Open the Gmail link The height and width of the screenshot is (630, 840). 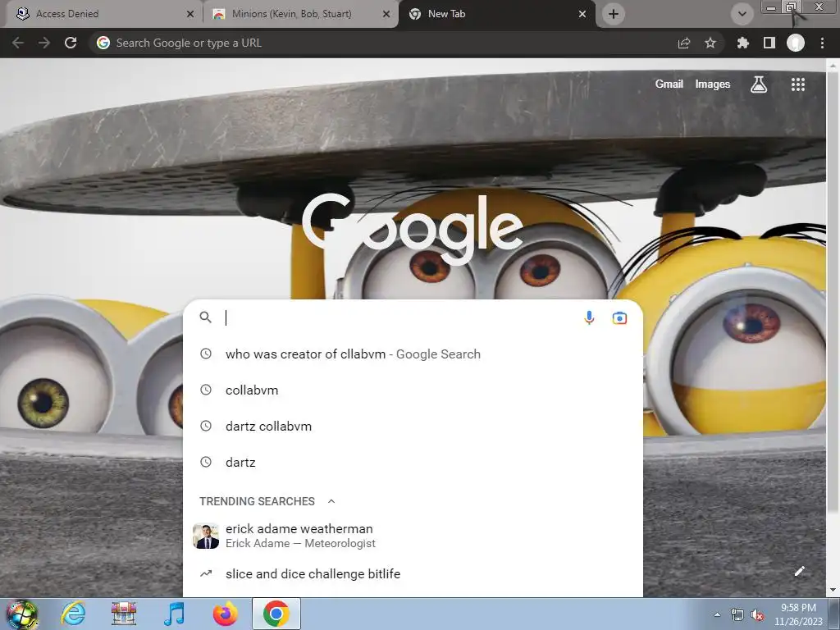coord(669,84)
